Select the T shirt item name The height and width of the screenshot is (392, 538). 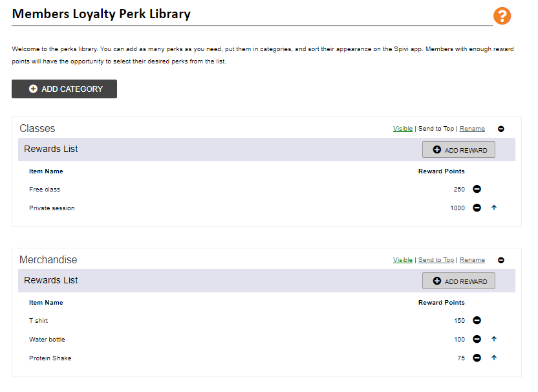point(38,321)
